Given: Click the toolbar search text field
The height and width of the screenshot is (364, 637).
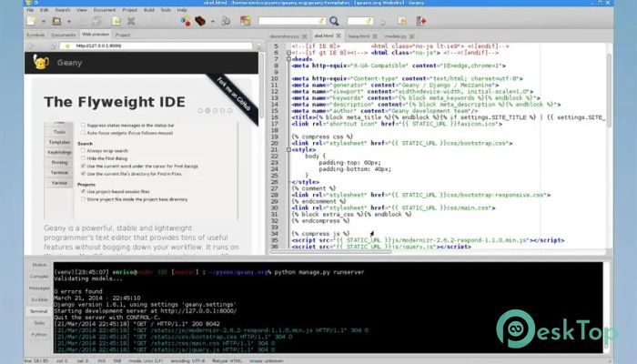Looking at the screenshot, I should [x=292, y=21].
